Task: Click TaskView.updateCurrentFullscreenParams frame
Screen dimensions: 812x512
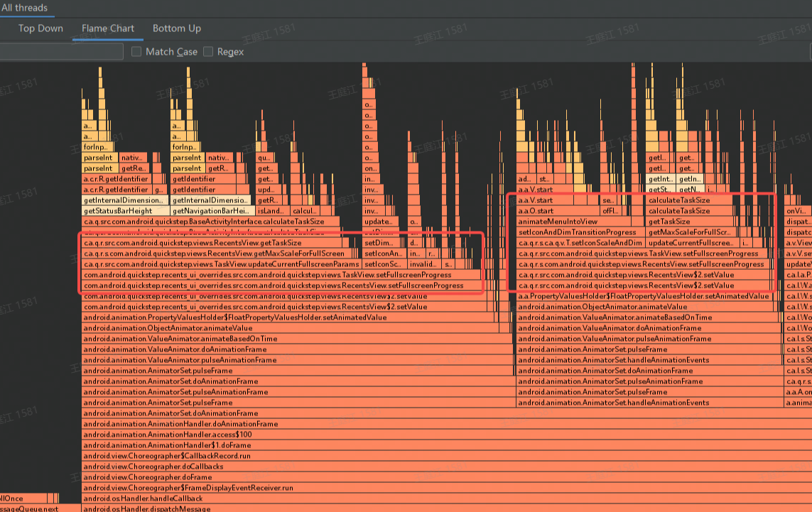Action: (x=221, y=265)
